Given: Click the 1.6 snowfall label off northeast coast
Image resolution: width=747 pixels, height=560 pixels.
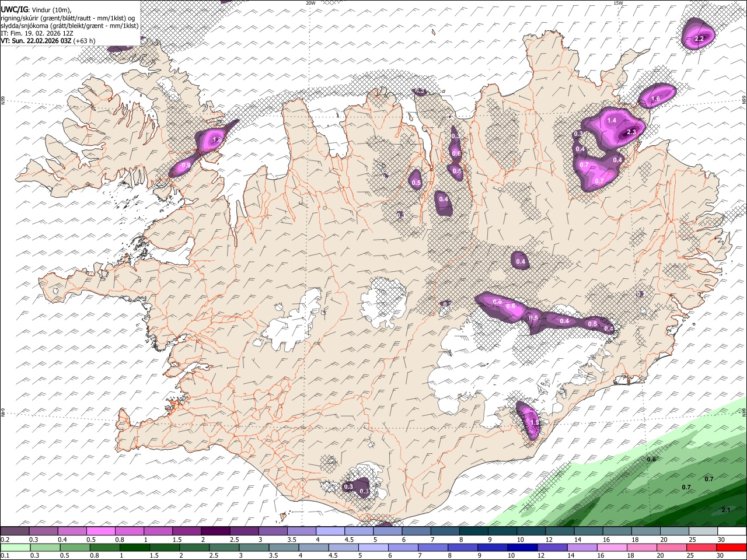Looking at the screenshot, I should 655,99.
